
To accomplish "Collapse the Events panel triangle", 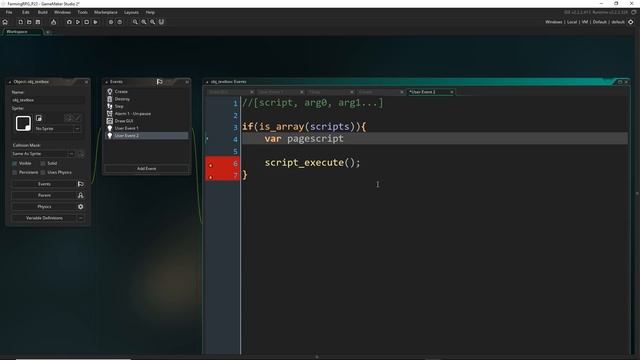I will [x=107, y=82].
